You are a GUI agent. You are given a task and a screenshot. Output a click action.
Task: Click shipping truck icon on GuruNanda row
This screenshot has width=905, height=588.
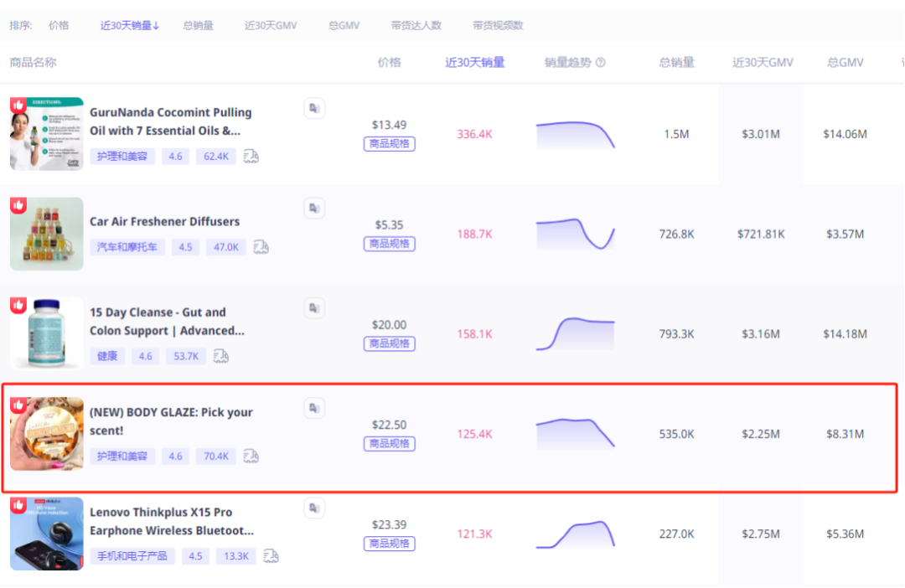tap(251, 156)
